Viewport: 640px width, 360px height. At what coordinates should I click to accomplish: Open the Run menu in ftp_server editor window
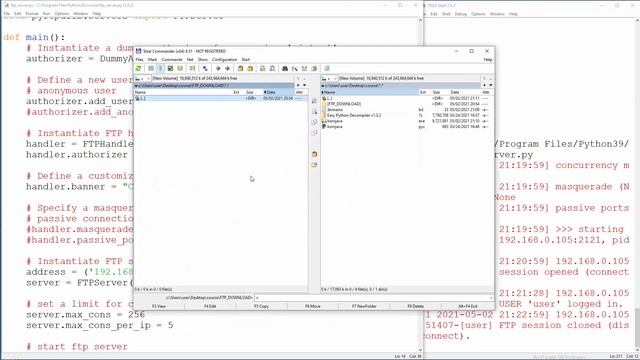(x=47, y=13)
